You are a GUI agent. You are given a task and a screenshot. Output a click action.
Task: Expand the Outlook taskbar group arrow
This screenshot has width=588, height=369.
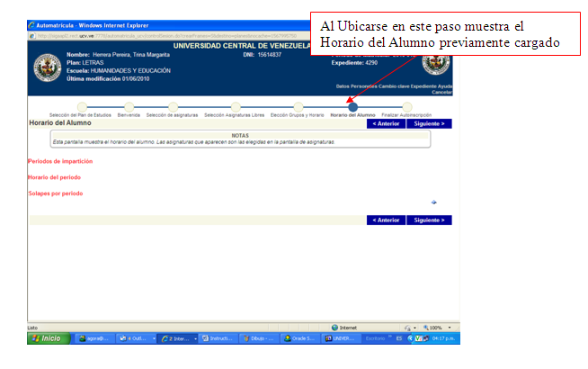pos(154,338)
